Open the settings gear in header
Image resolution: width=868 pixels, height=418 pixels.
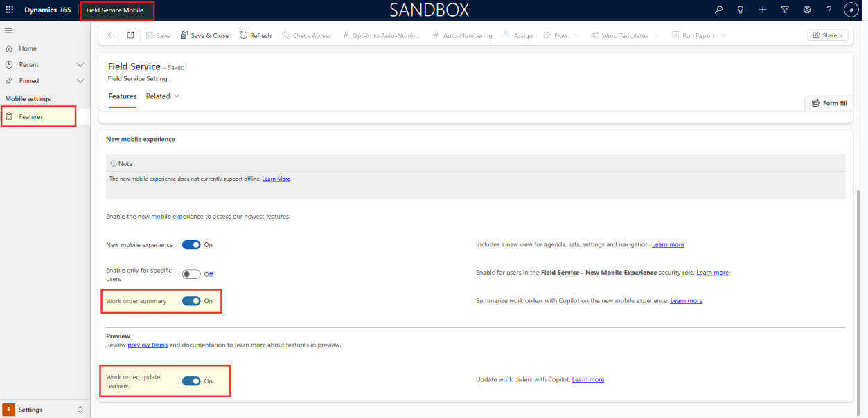[807, 10]
